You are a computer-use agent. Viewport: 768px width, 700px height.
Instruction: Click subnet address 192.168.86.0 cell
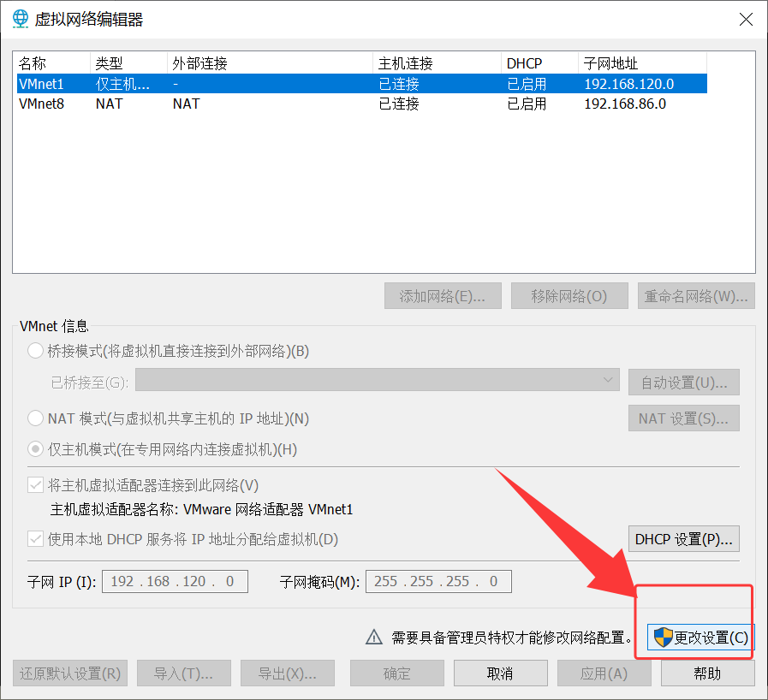click(x=625, y=104)
